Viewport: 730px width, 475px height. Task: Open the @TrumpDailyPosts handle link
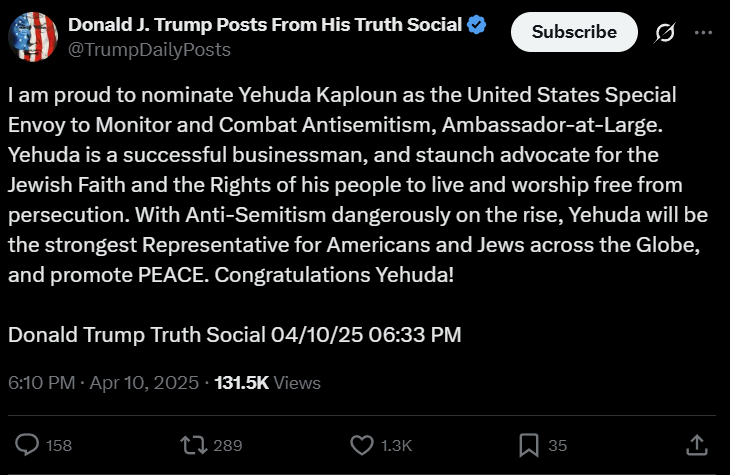(x=148, y=50)
